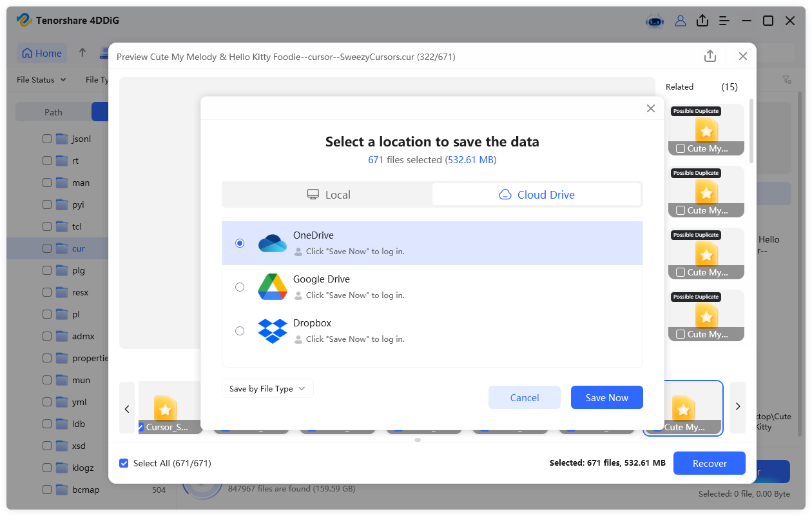Click the yml folder icon
Viewport: 812px width, 516px height.
click(x=62, y=402)
